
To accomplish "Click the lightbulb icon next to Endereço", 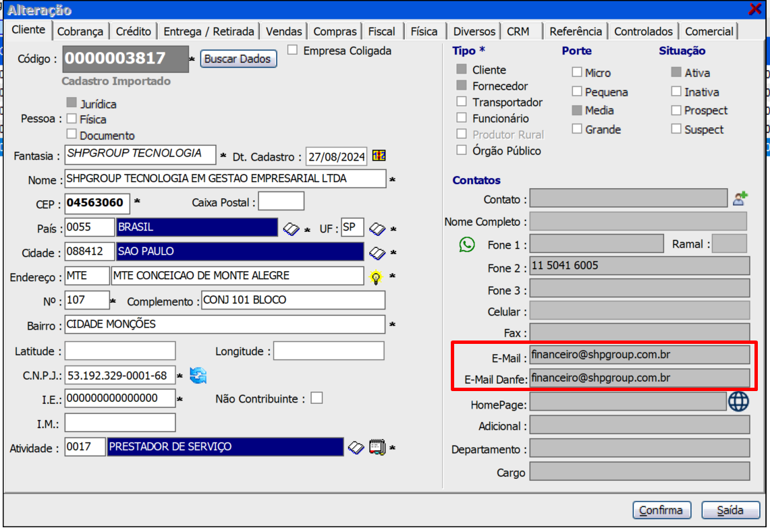I will pos(376,276).
